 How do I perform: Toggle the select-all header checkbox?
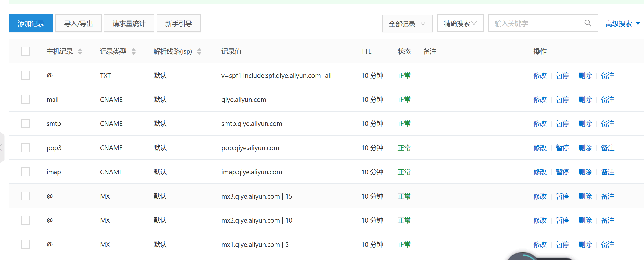[26, 51]
